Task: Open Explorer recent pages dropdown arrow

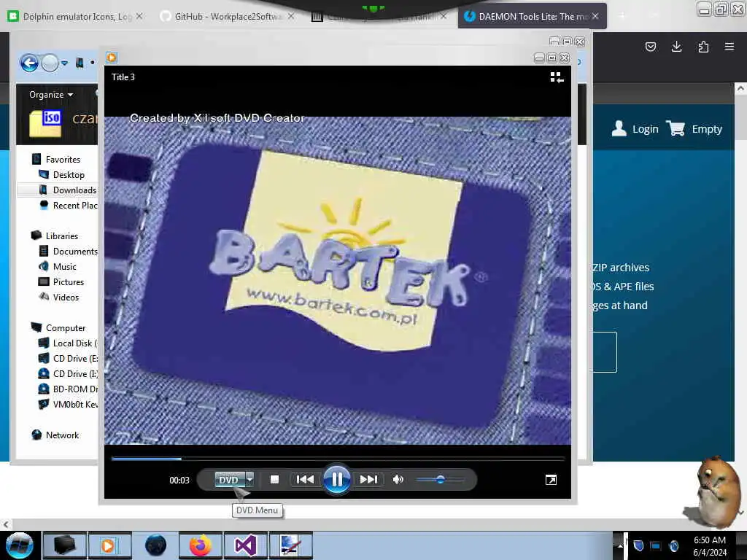Action: coord(65,63)
